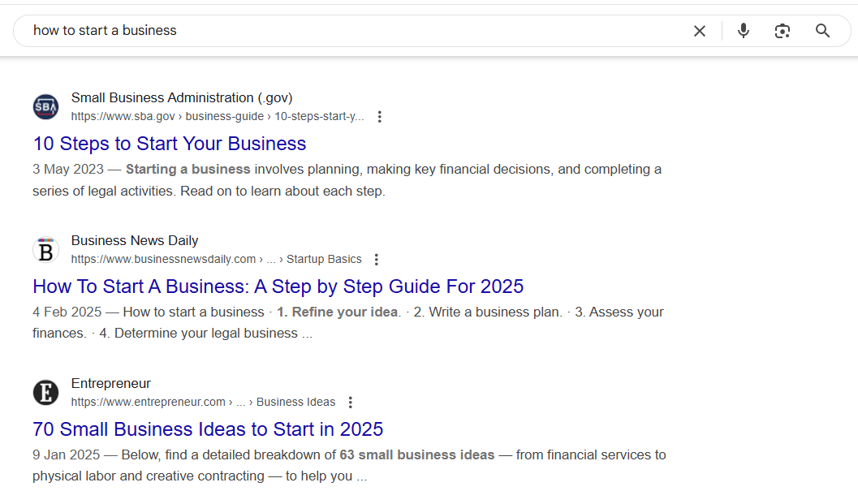Click the voice search microphone icon
The height and width of the screenshot is (504, 858).
point(744,30)
